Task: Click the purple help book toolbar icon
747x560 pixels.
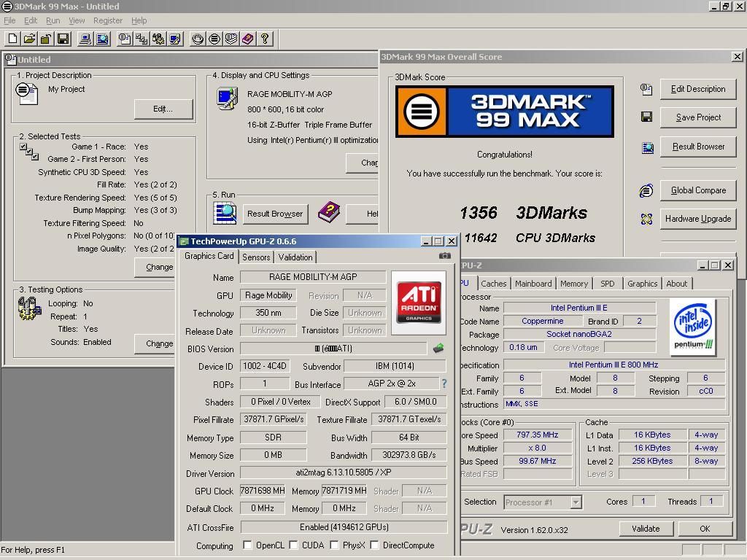Action: pos(248,39)
